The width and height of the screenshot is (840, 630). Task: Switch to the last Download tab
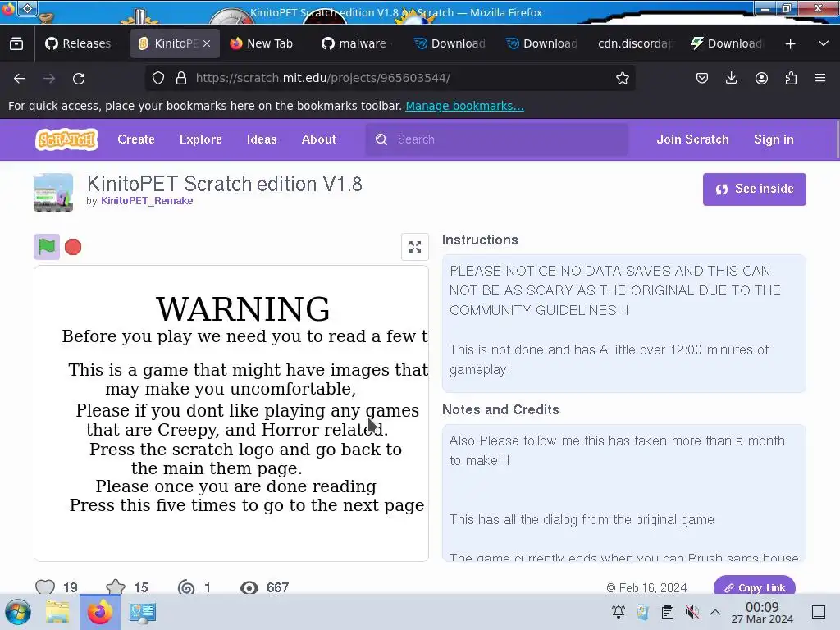(727, 43)
